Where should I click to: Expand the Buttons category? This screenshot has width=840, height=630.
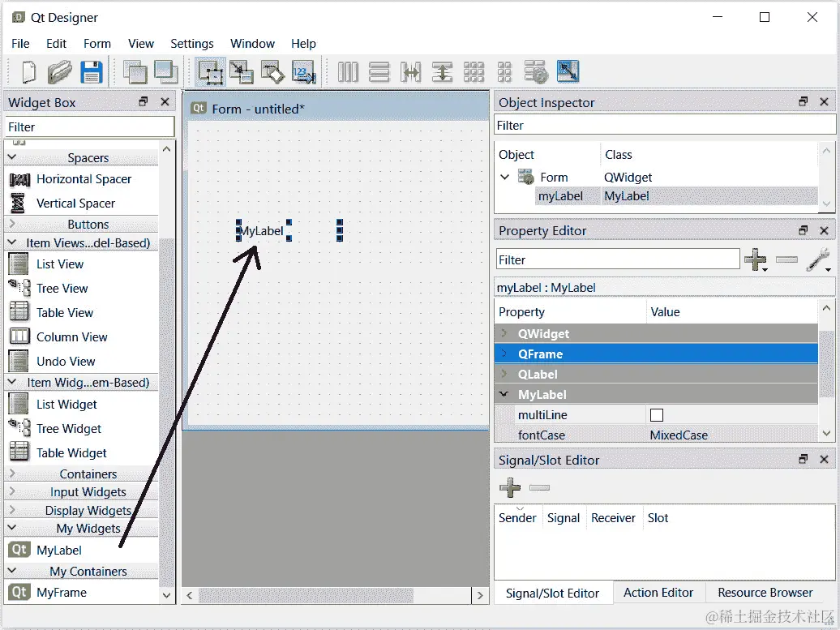coord(12,224)
